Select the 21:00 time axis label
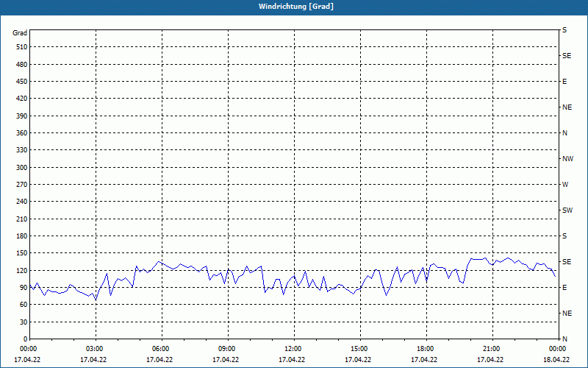The image size is (588, 368). [x=492, y=349]
